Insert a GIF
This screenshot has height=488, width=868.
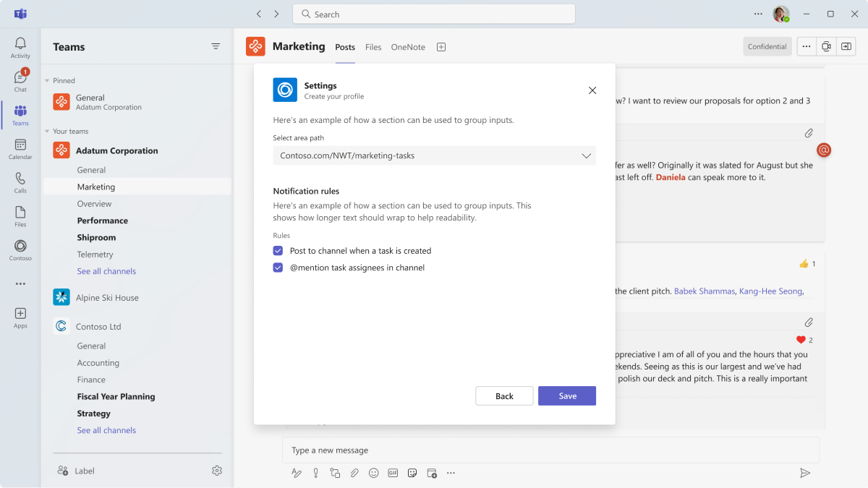393,473
